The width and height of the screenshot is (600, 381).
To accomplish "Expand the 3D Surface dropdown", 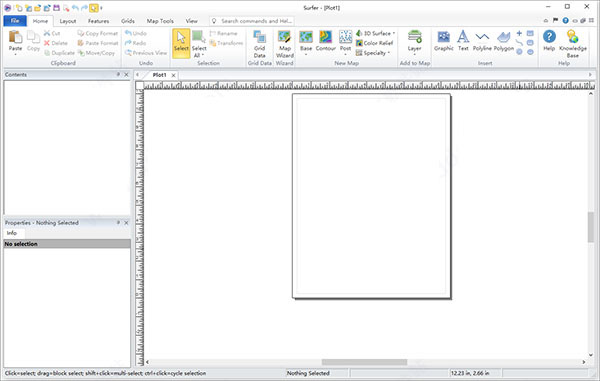I will (x=394, y=33).
